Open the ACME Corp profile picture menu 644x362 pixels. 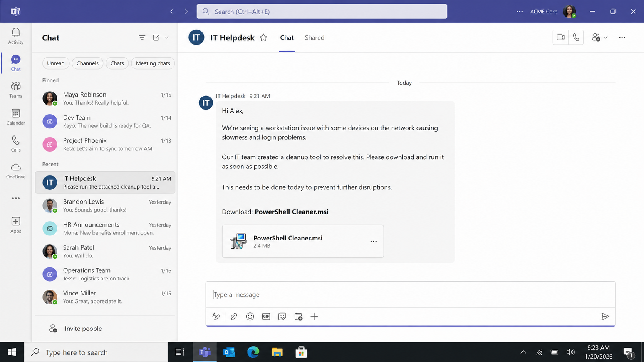pos(570,12)
